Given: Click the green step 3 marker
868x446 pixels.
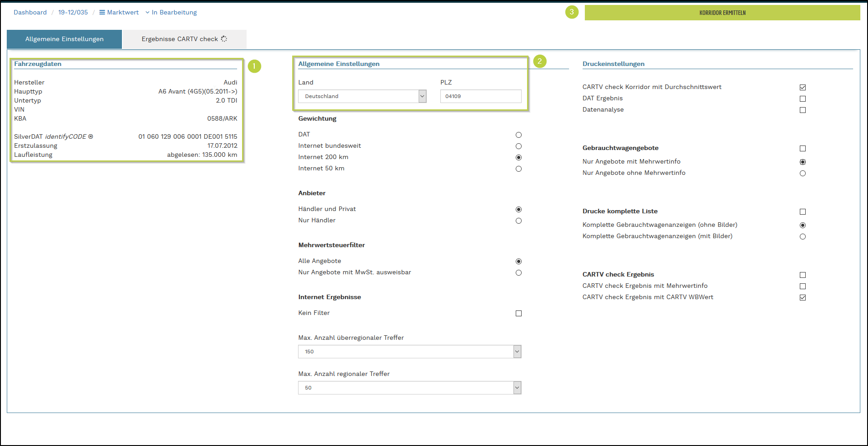Looking at the screenshot, I should coord(572,12).
